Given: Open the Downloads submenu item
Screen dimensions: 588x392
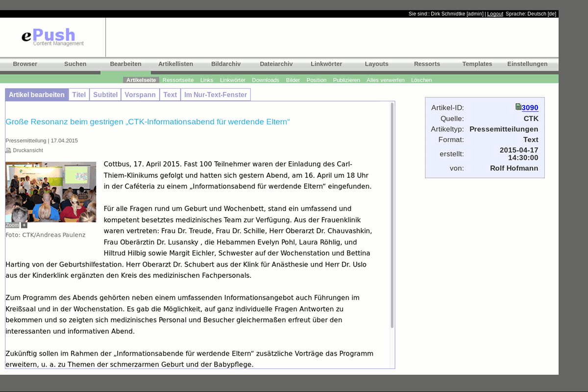Looking at the screenshot, I should click(266, 80).
